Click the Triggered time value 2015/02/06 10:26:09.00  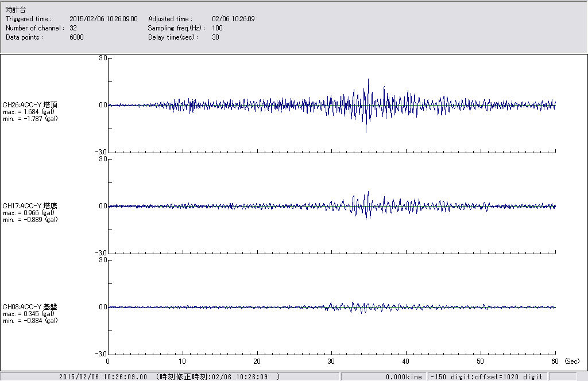107,19
